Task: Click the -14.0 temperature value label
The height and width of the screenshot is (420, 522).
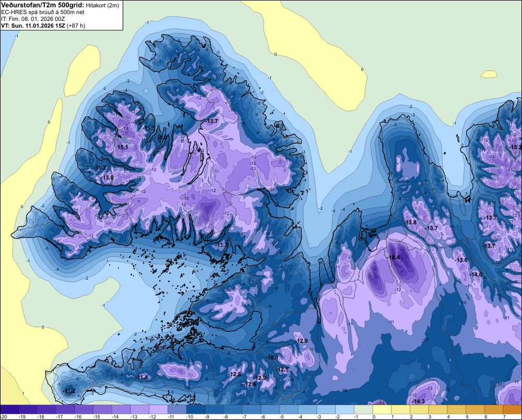Action: (476, 274)
